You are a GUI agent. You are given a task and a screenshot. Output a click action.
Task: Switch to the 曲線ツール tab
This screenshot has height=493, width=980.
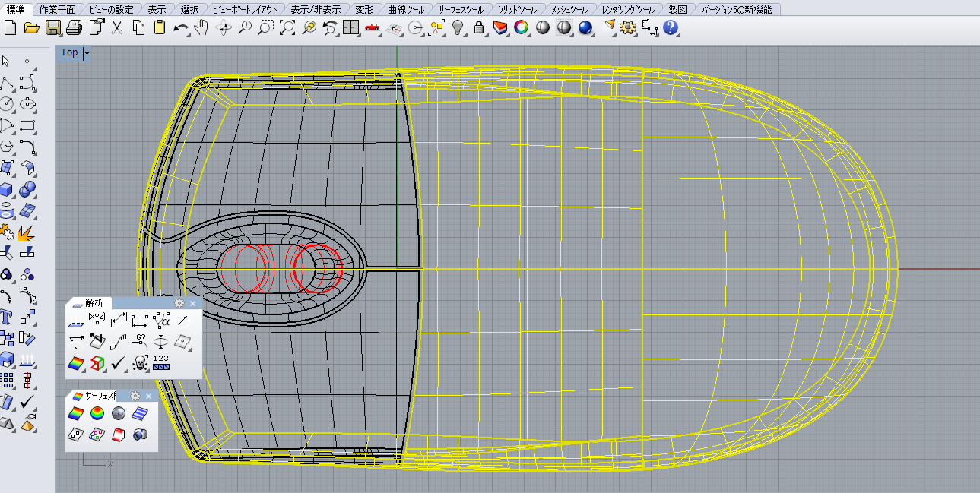coord(406,9)
